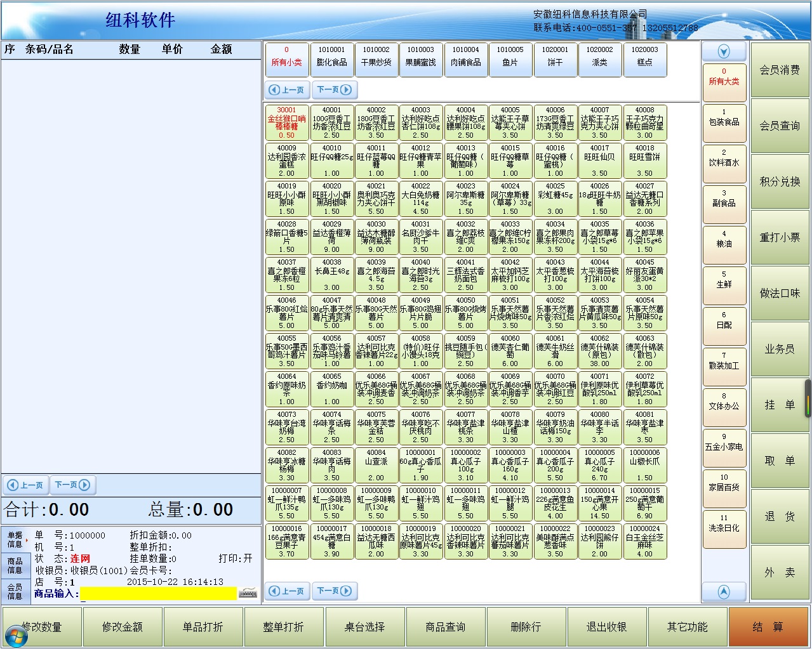Go to 上一页 under the order list
Image resolution: width=812 pixels, height=649 pixels.
coord(25,485)
